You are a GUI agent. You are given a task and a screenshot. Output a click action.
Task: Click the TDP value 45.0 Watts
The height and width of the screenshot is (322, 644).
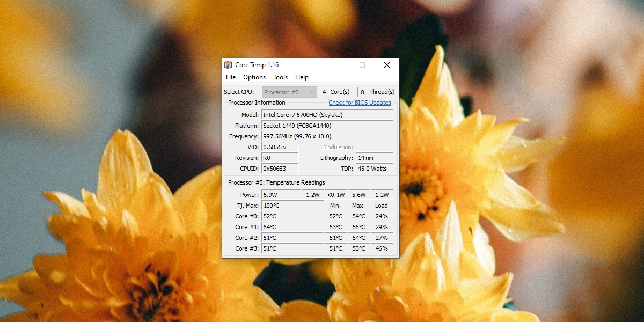(x=374, y=169)
